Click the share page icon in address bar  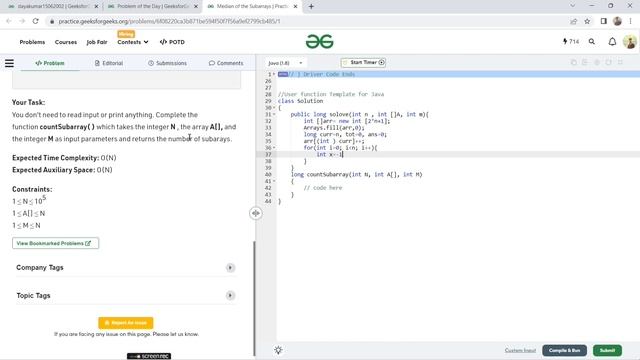pos(573,21)
